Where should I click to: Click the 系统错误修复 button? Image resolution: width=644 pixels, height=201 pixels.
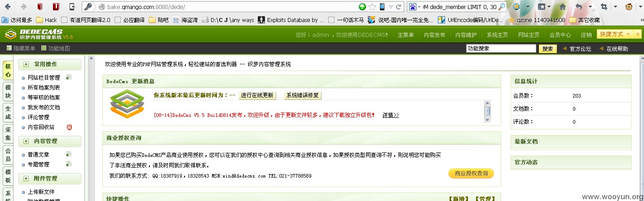303,95
